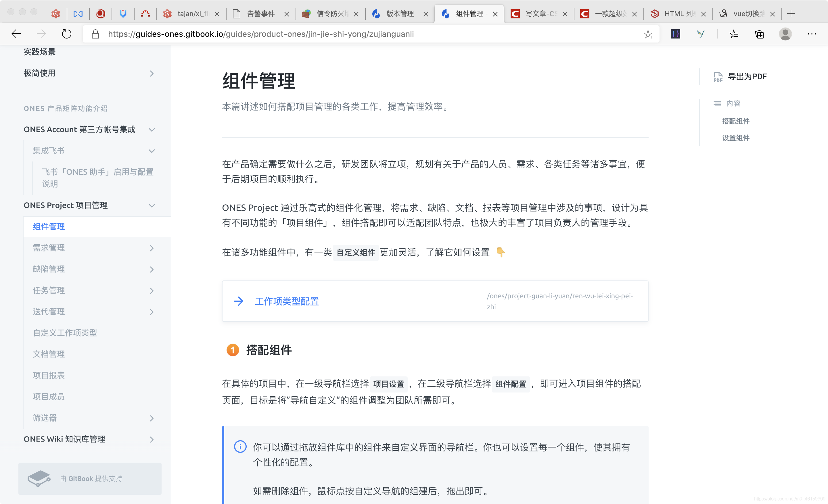Open the Collections icon in toolbar
The height and width of the screenshot is (504, 828).
[x=759, y=34]
